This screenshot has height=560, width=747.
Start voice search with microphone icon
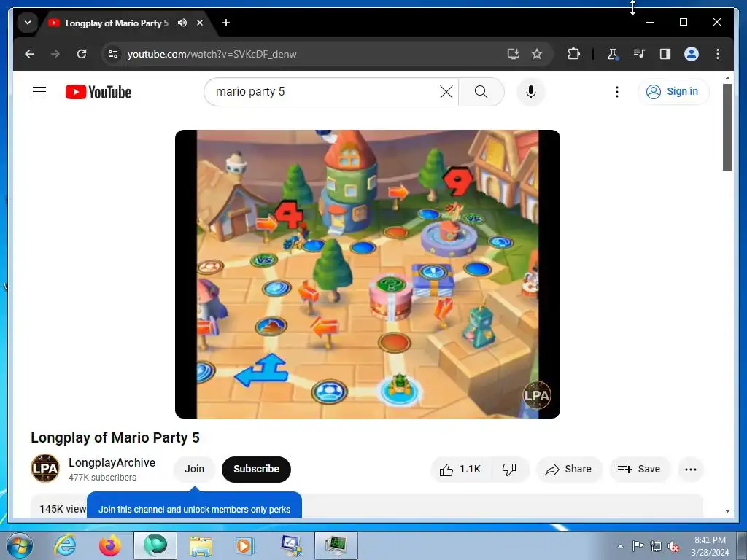(531, 91)
